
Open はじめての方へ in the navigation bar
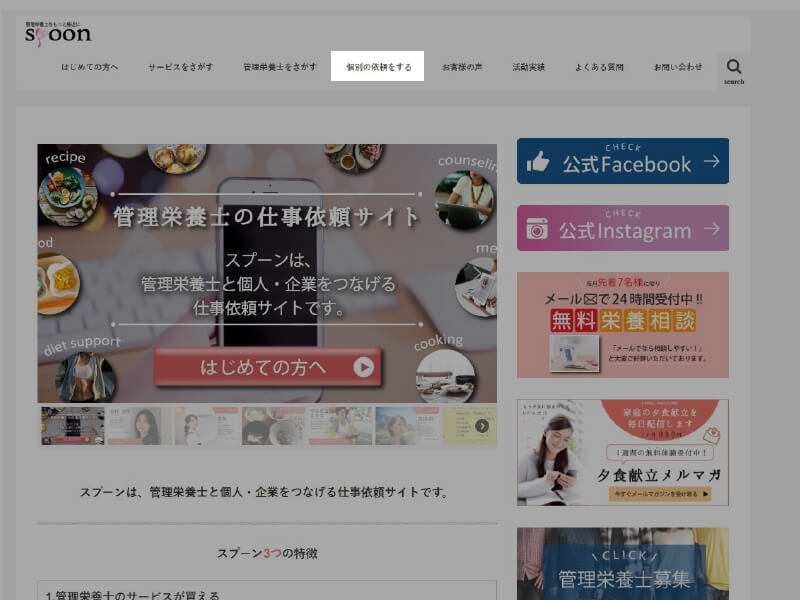pyautogui.click(x=90, y=67)
